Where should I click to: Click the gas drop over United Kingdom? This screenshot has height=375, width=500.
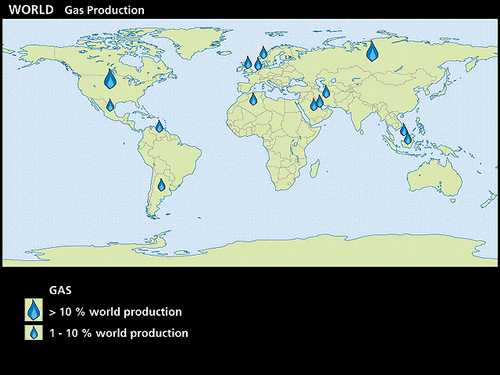(248, 63)
